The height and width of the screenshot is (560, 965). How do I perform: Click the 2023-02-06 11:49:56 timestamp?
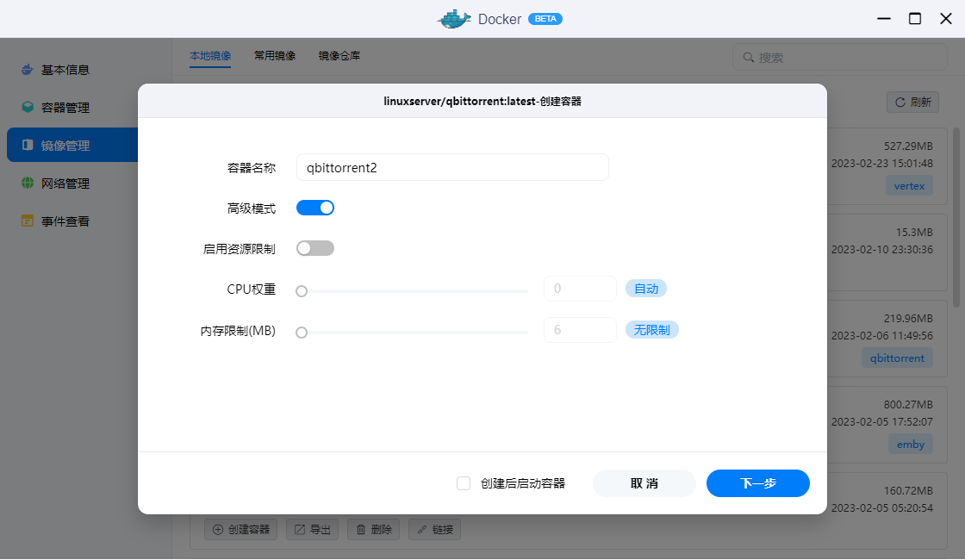pos(882,336)
